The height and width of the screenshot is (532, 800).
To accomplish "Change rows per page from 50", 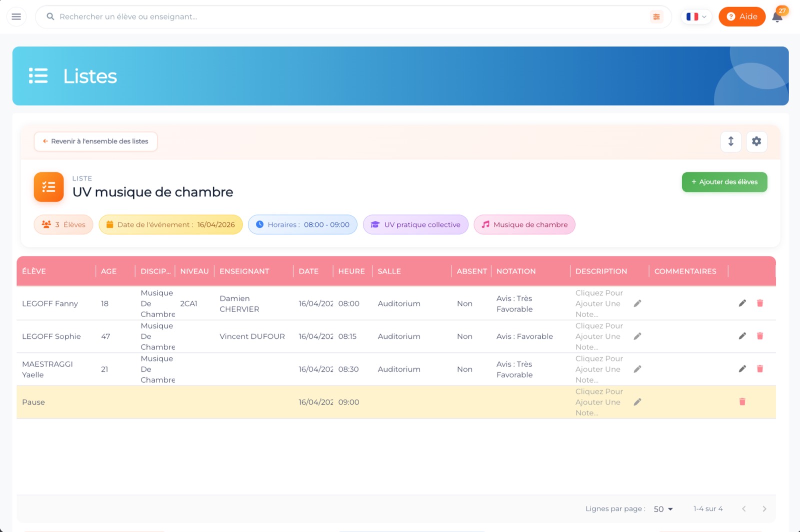I will (x=663, y=509).
